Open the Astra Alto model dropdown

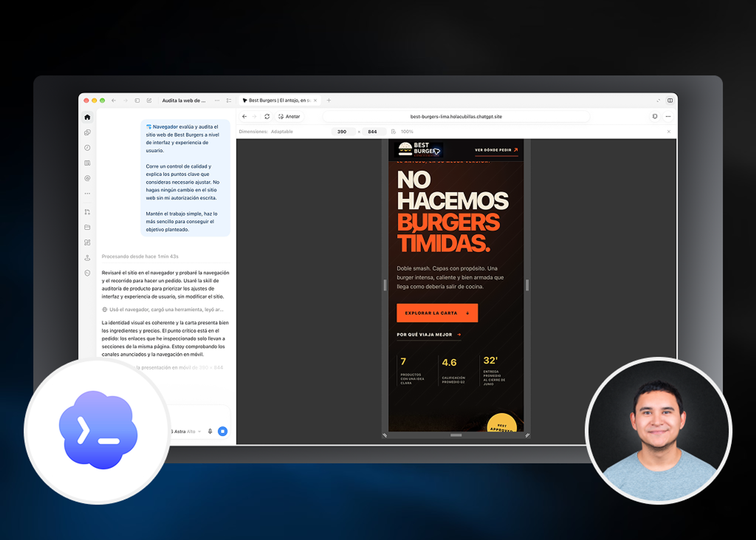tap(186, 432)
